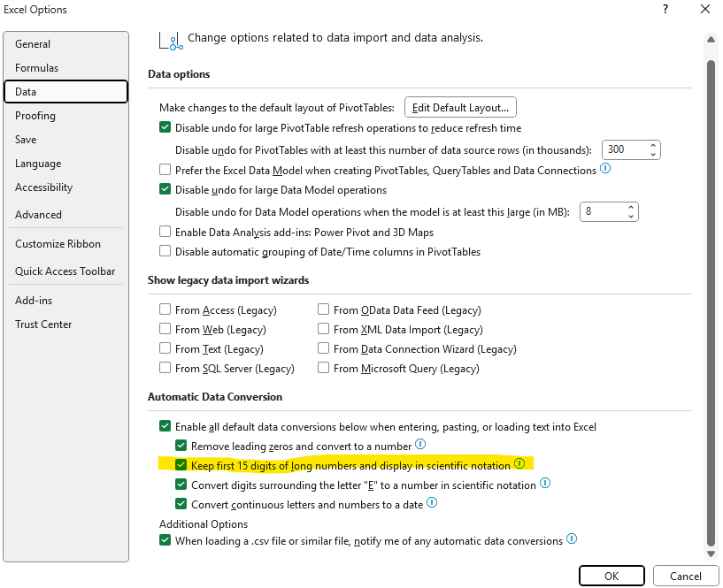
Task: Select the Data options category
Action: [65, 92]
